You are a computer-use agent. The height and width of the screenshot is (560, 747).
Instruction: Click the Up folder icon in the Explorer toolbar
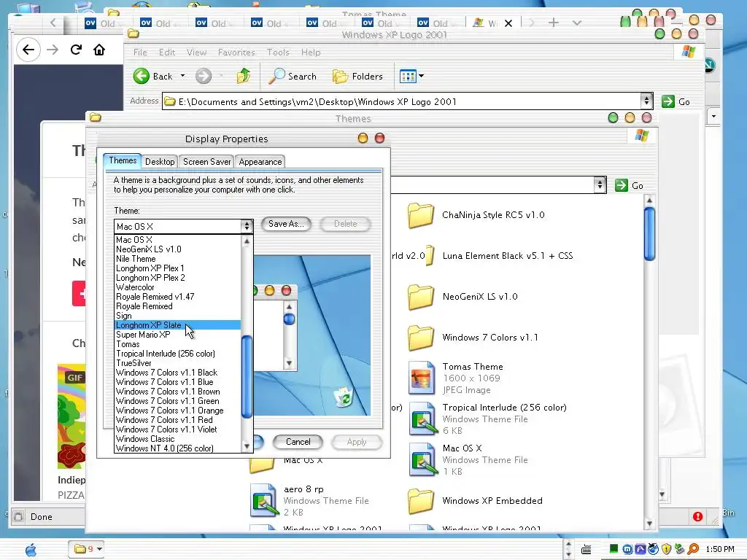point(244,76)
